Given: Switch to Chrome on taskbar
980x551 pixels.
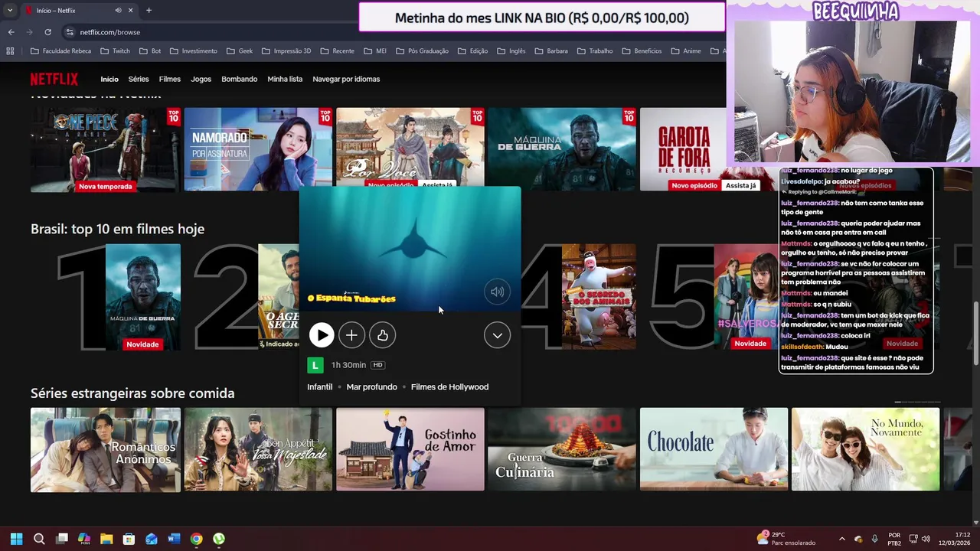Looking at the screenshot, I should 196,539.
